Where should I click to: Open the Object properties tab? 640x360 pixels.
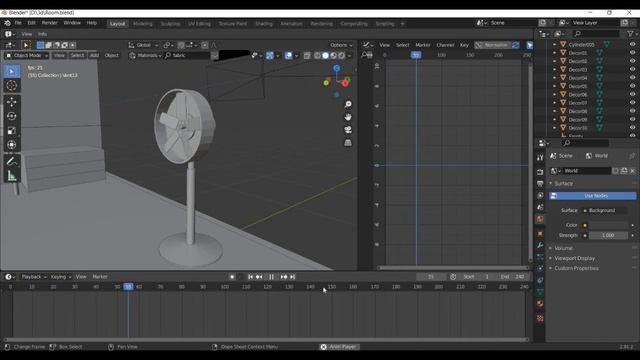(x=540, y=234)
